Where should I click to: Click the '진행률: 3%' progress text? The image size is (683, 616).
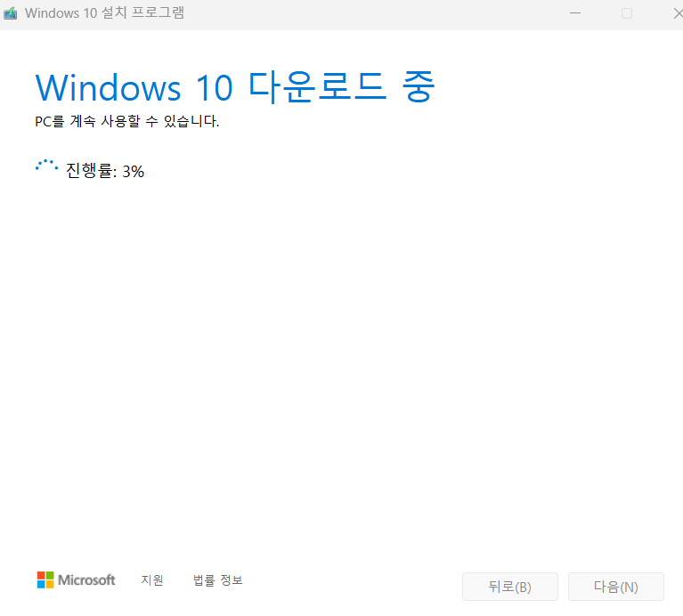tap(104, 171)
